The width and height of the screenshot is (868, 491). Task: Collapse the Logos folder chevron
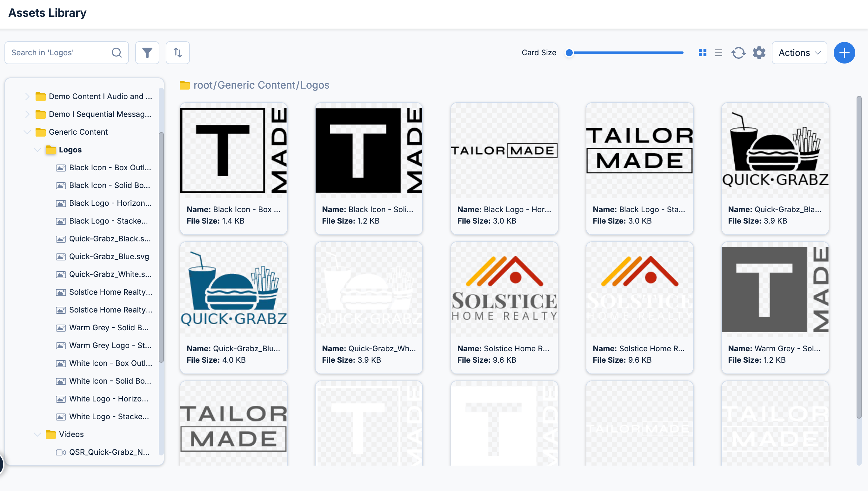tap(37, 150)
